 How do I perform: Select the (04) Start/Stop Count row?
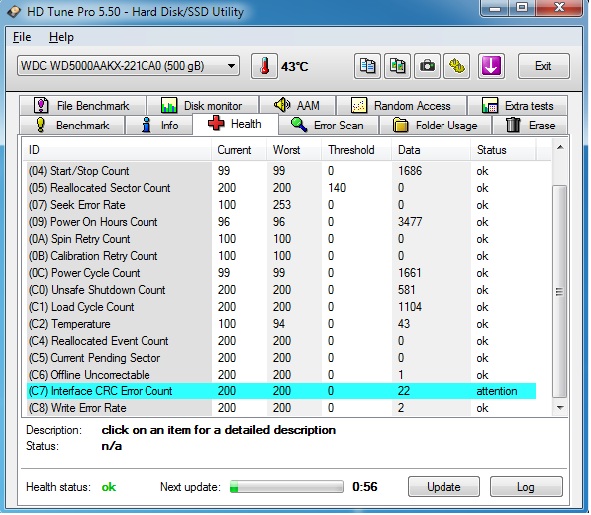click(x=281, y=171)
